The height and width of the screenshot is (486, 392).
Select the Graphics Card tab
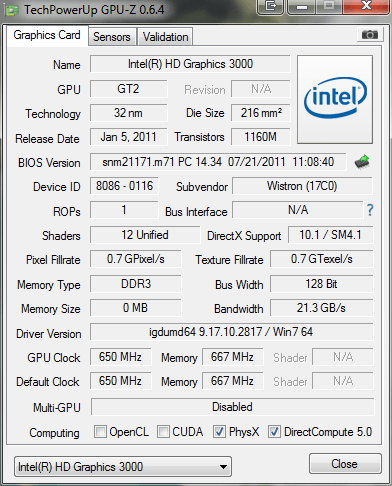[47, 35]
